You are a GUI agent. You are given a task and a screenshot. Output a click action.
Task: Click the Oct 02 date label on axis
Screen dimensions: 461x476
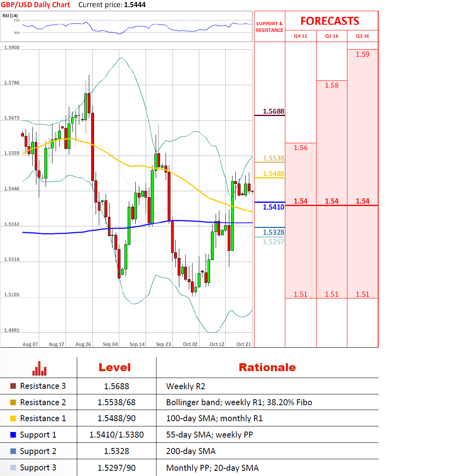tap(190, 344)
